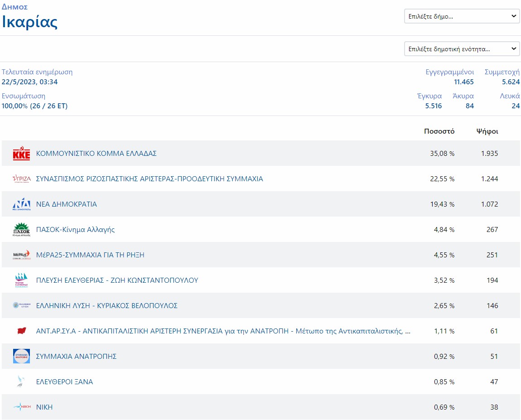
Task: Click the Δήμος label above Ικαρίας
Action: point(14,7)
